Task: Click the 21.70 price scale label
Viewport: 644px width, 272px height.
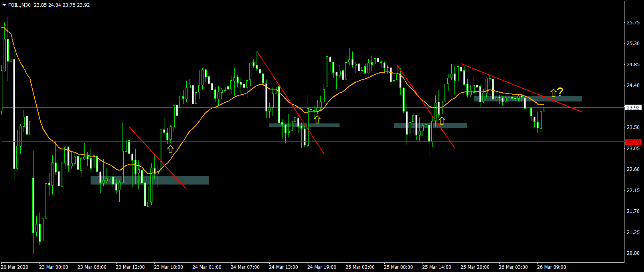Action: pos(633,211)
